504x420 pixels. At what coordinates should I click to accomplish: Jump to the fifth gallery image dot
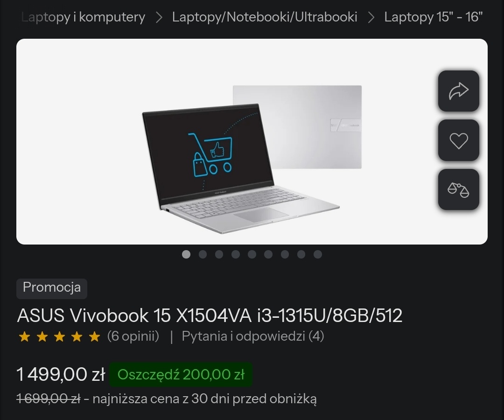point(252,254)
